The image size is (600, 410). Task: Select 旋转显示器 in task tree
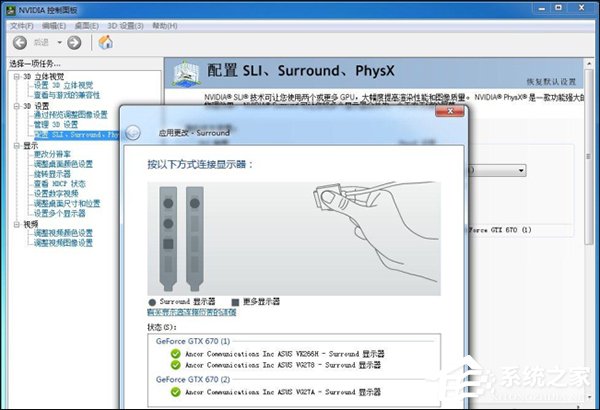coord(52,174)
